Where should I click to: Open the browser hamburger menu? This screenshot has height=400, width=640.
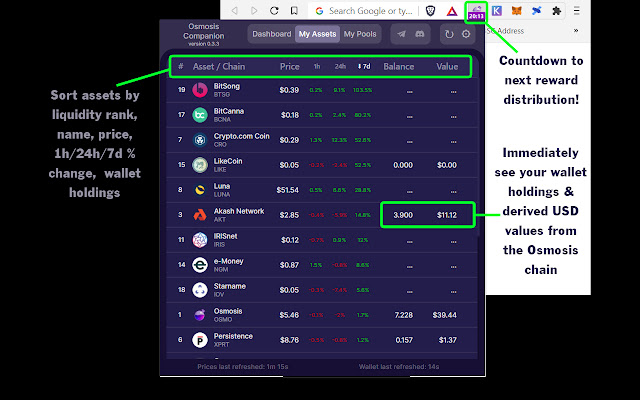click(x=576, y=11)
